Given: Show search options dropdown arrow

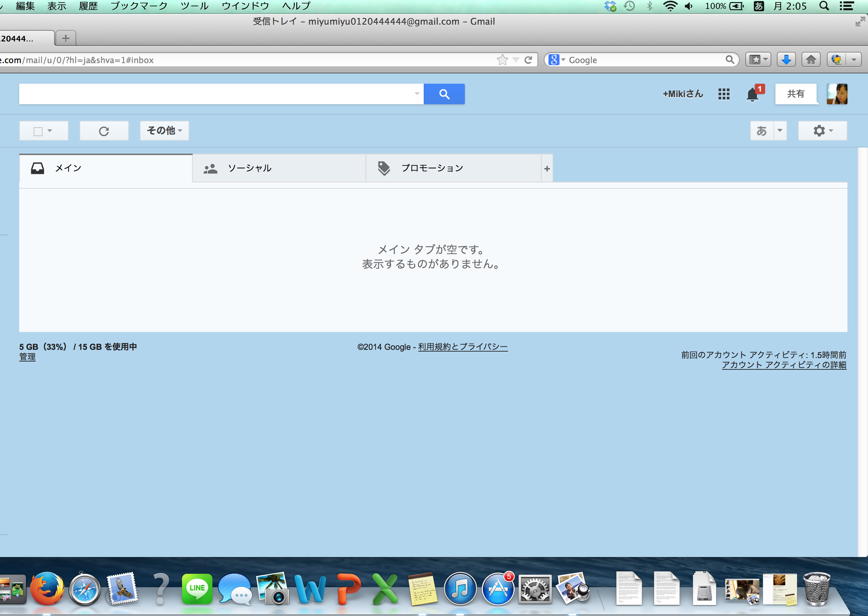Looking at the screenshot, I should tap(417, 94).
